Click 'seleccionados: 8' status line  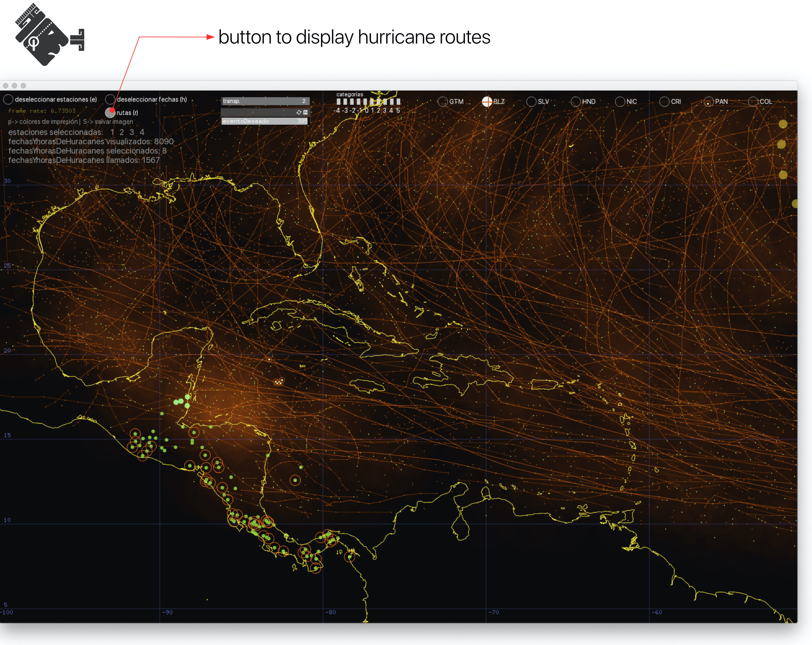(87, 151)
